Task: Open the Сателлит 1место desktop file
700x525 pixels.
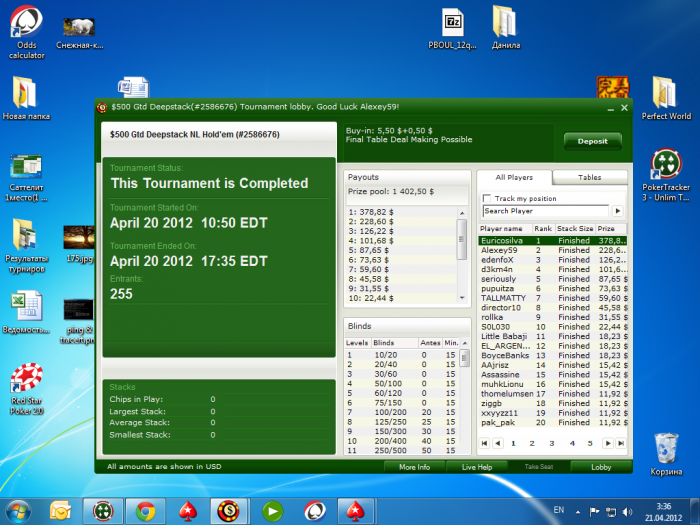Action: coord(26,178)
